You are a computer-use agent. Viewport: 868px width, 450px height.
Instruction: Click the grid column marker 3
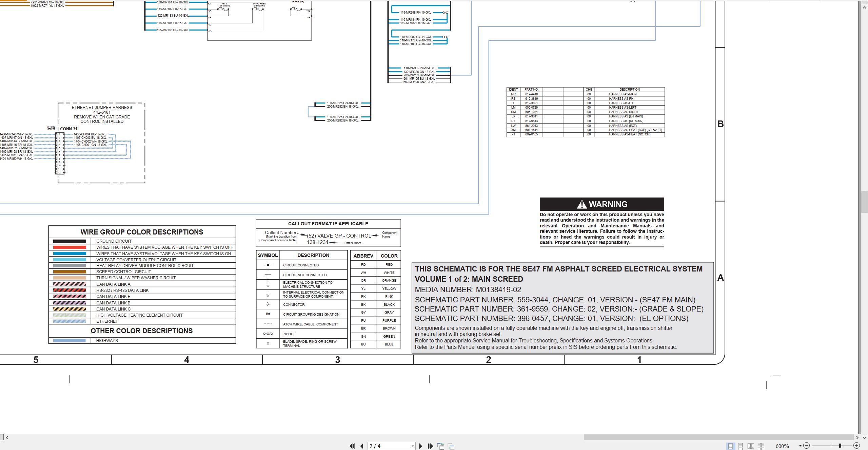coord(337,360)
